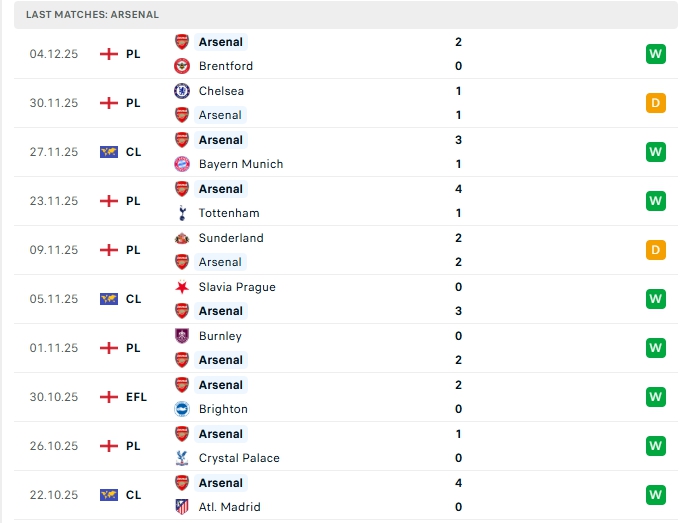The width and height of the screenshot is (687, 523).
Task: Click the Last Matches: Arsenal header
Action: click(x=92, y=15)
